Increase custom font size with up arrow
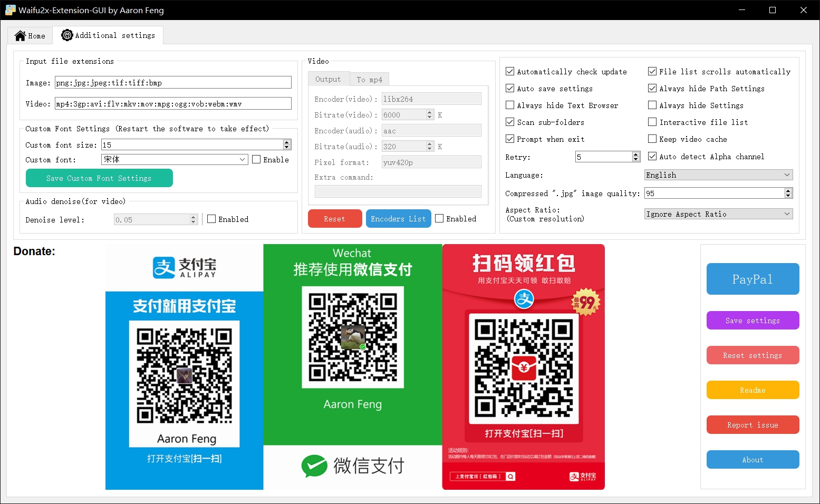 pos(287,142)
